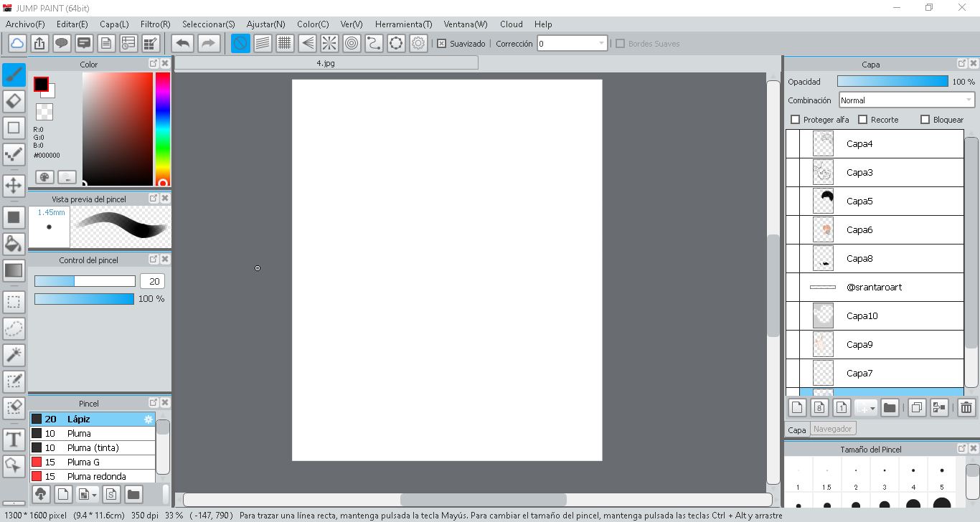Enable concentric circle snap guide

point(352,44)
